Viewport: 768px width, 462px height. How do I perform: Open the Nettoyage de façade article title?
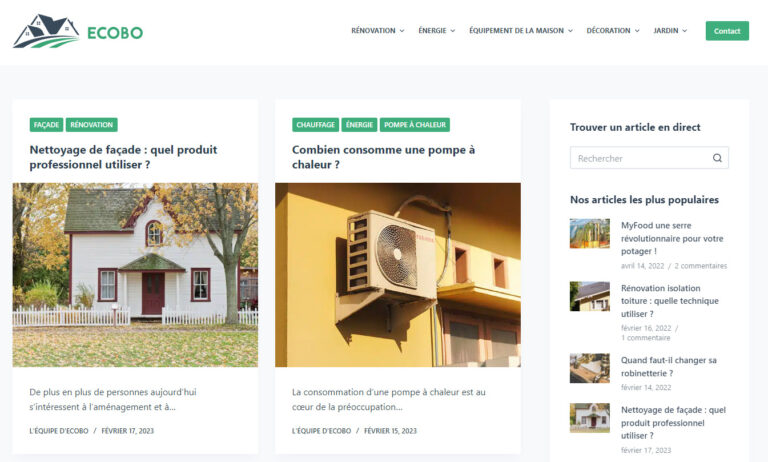(x=123, y=157)
